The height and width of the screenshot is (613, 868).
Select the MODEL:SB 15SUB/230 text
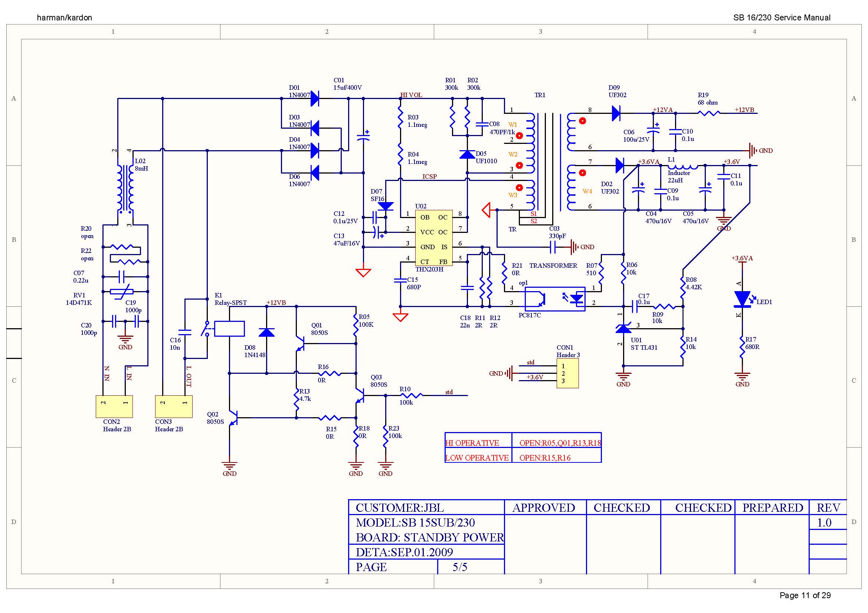(x=415, y=523)
